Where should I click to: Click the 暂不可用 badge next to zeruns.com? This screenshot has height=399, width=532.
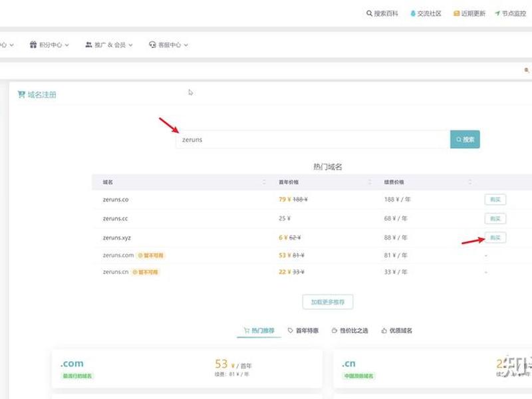click(151, 255)
